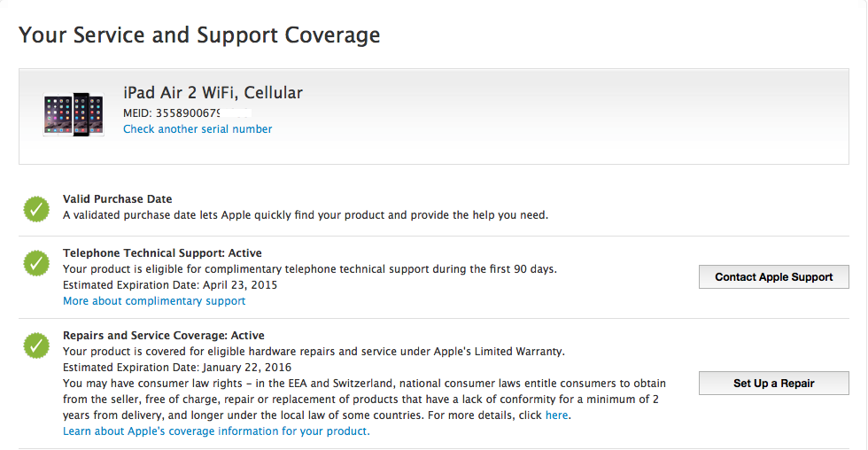868x450 pixels.
Task: Follow the 'here' link for consumer law details
Action: (556, 415)
